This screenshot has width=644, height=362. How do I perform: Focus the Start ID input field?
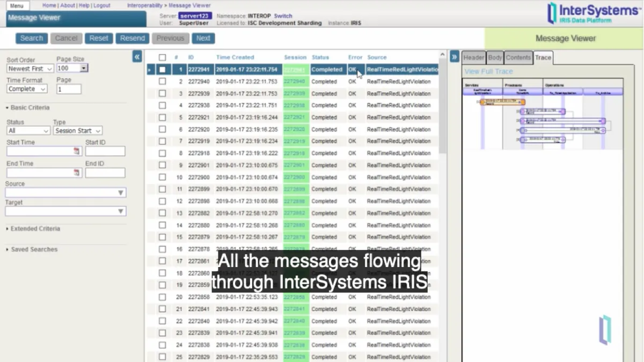pos(105,151)
